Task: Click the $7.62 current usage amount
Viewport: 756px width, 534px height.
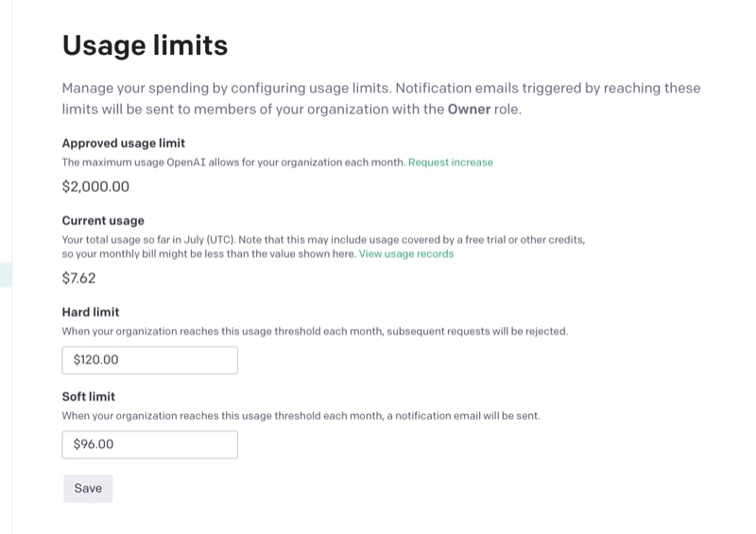Action: pos(78,278)
